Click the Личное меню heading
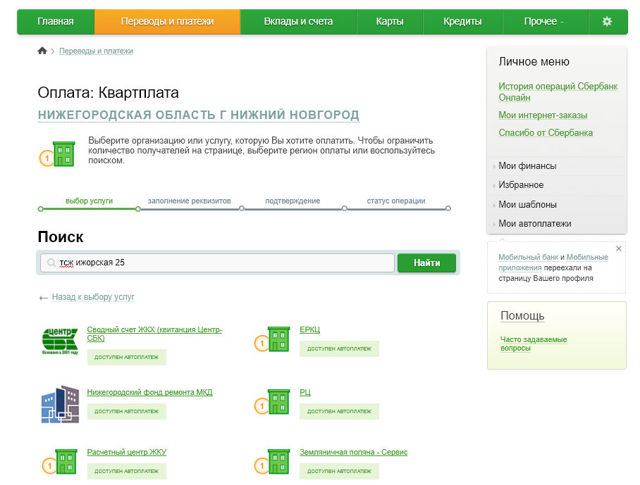640x485 pixels. 534,62
